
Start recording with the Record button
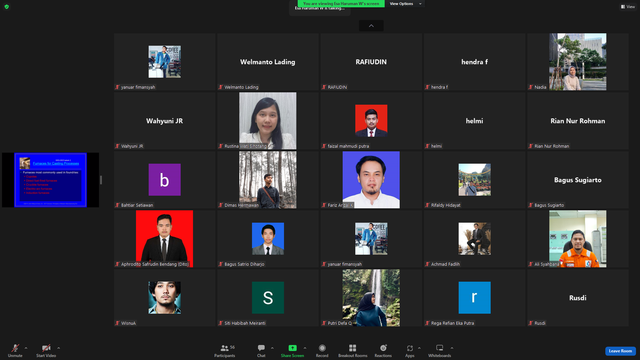tap(322, 350)
